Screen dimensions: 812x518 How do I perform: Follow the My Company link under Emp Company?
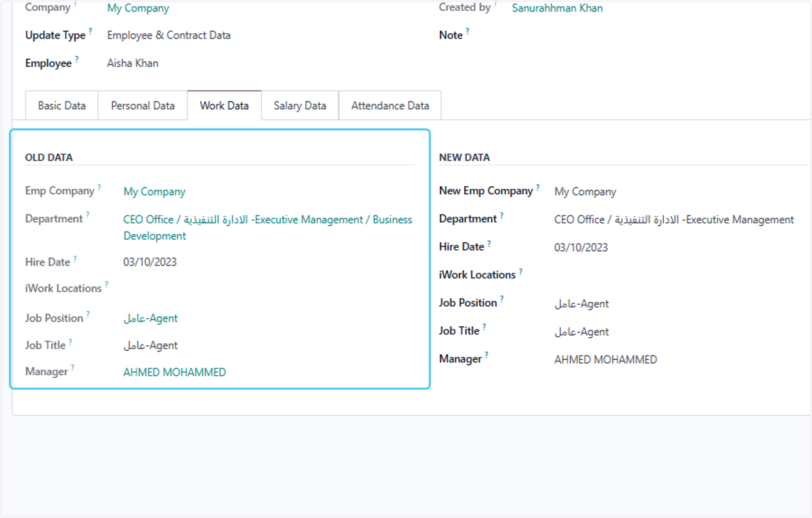154,192
